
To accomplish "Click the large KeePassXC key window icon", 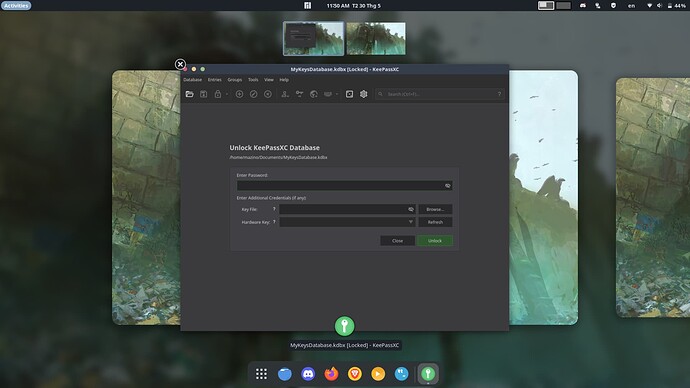I will (345, 326).
